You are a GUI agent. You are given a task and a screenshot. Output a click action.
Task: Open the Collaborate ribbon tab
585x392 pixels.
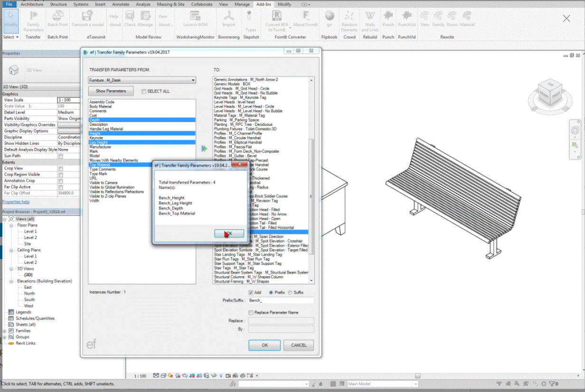coord(202,4)
